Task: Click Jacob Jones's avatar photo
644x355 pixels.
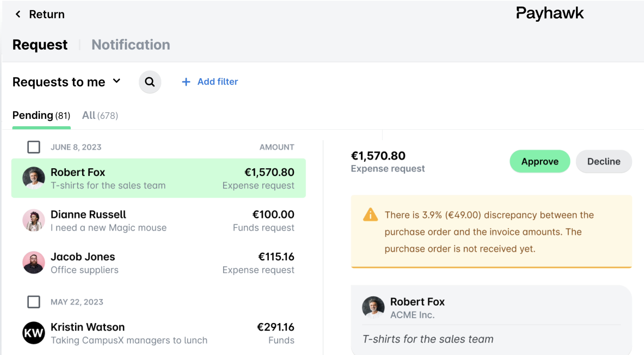Action: (34, 262)
